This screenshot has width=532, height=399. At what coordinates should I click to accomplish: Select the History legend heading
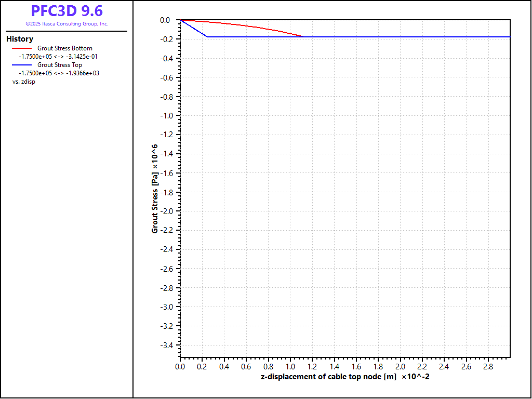click(x=20, y=39)
